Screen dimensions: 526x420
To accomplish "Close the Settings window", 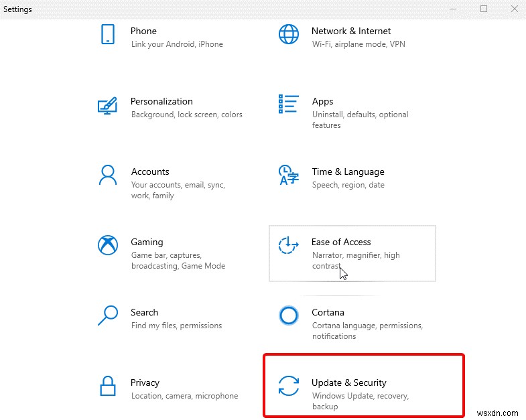I will (x=515, y=9).
